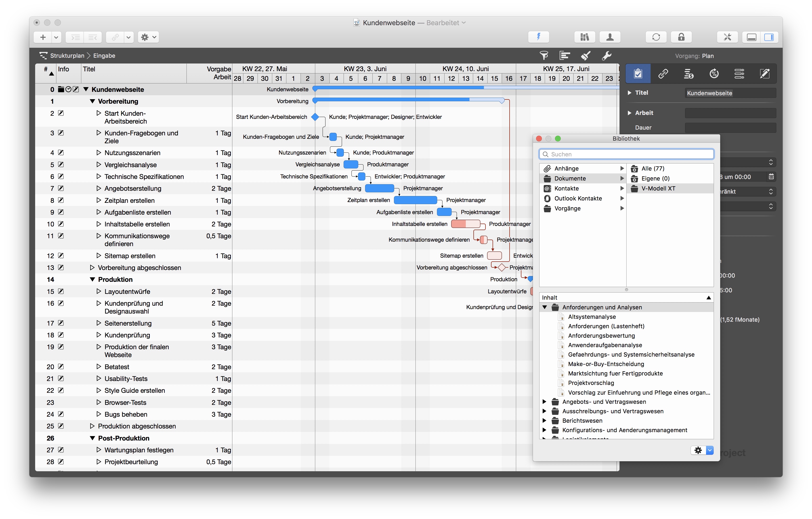Click the add (plus) toolbar button
This screenshot has width=812, height=519.
[43, 37]
